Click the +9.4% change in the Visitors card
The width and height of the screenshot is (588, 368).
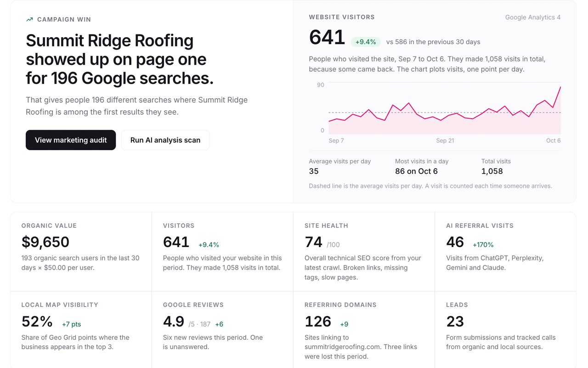(209, 245)
